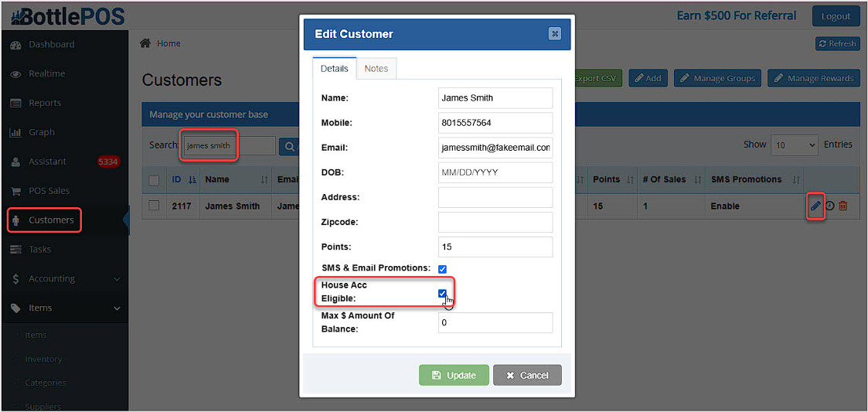Screen dimensions: 868x412
Task: Open Earn $500 For Referral link
Action: click(737, 15)
